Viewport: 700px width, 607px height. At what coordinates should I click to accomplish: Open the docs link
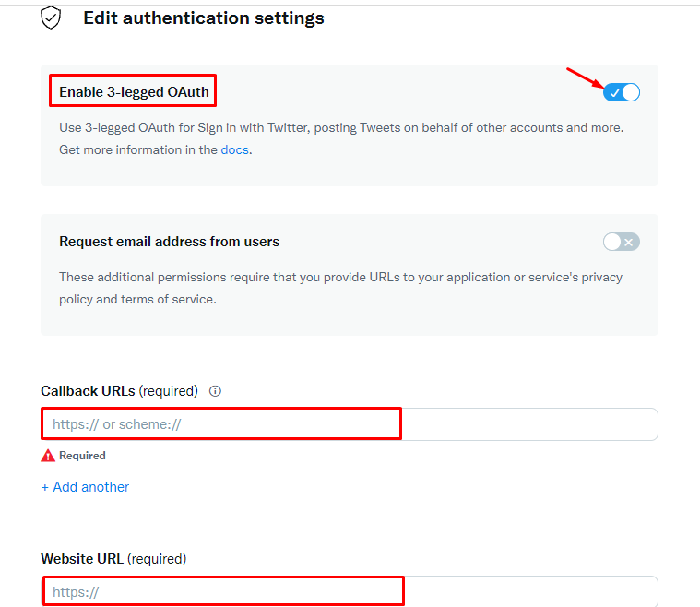(235, 149)
